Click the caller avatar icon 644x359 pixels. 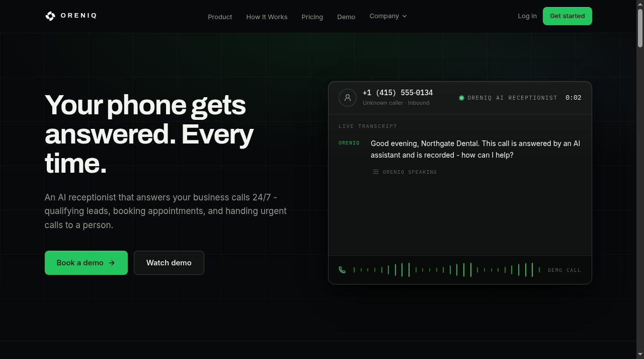[348, 98]
